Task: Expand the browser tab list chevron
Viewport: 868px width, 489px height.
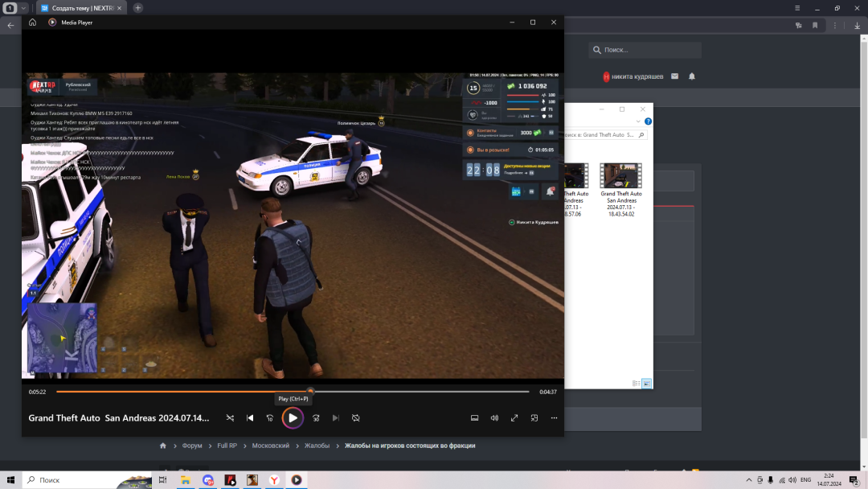Action: (x=23, y=8)
